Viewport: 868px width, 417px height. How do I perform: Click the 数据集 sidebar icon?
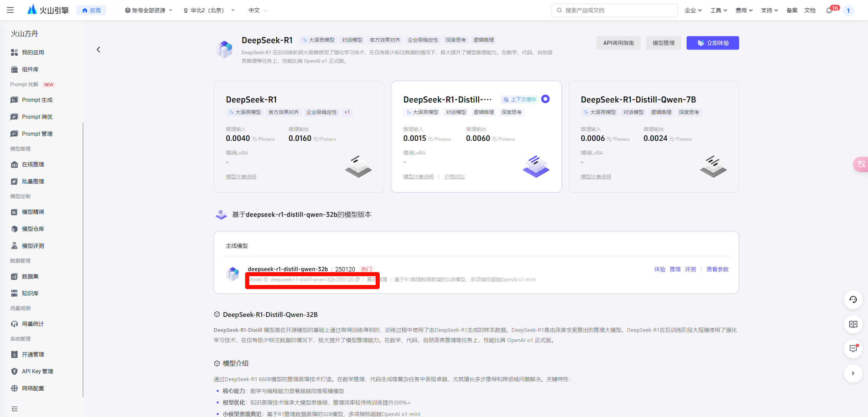pyautogui.click(x=14, y=276)
